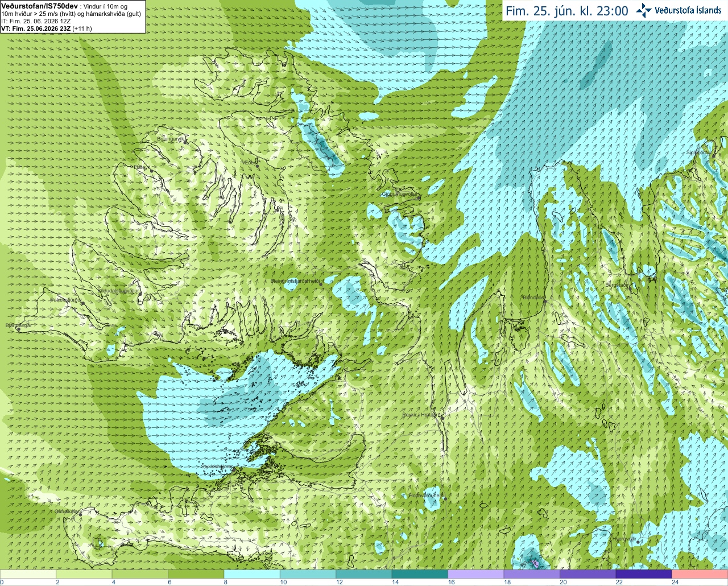Click the Bjargtangar station marker
The width and height of the screenshot is (728, 586).
pos(18,329)
